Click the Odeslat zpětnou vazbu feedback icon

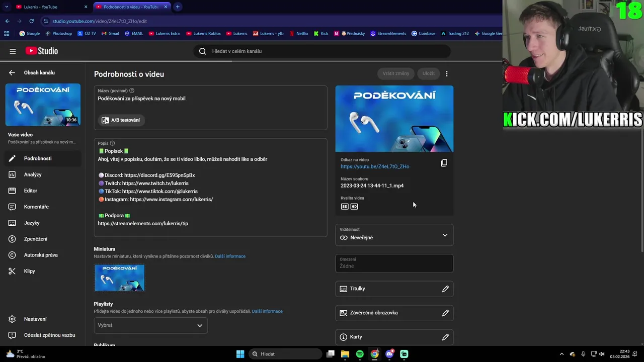(x=12, y=335)
